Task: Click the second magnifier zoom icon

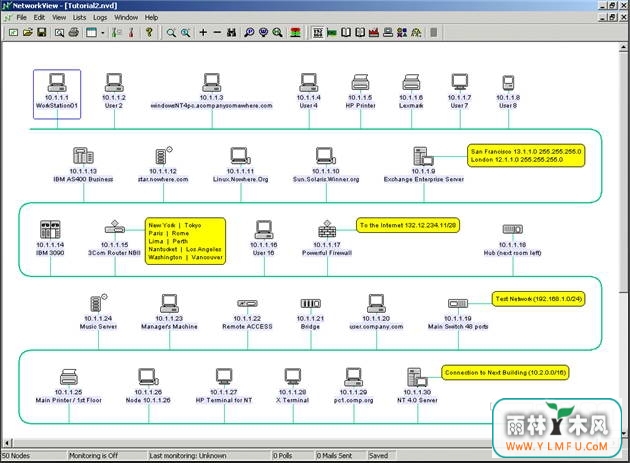Action: point(185,33)
